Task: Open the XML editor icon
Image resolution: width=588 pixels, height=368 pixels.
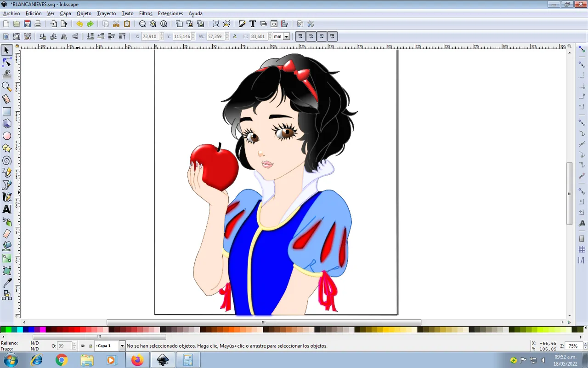Action: pyautogui.click(x=274, y=24)
